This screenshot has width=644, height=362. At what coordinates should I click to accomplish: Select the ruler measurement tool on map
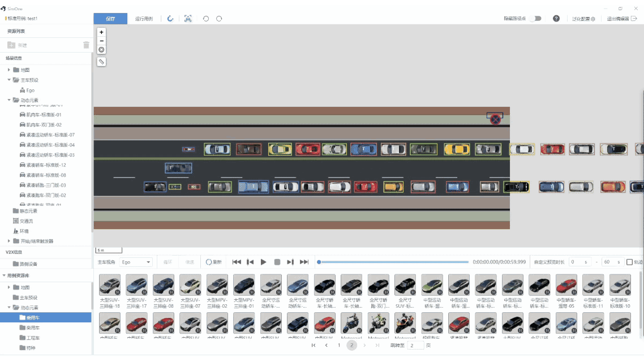tap(101, 62)
